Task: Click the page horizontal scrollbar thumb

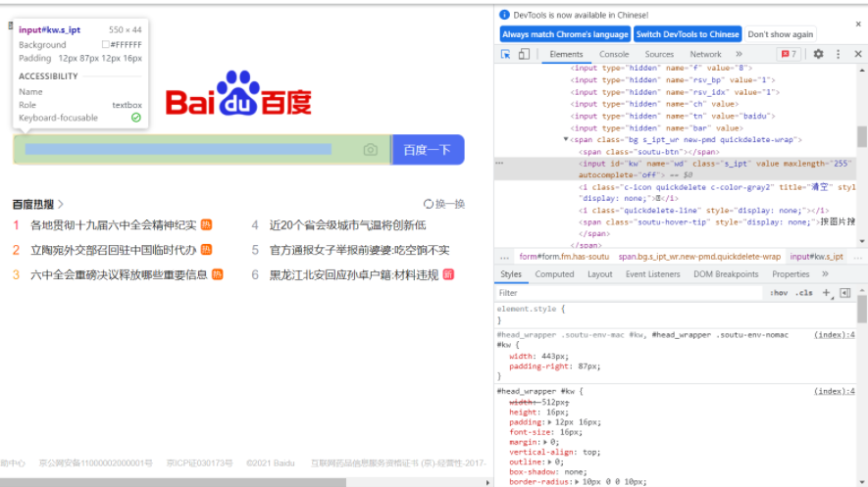Action: coord(173,482)
